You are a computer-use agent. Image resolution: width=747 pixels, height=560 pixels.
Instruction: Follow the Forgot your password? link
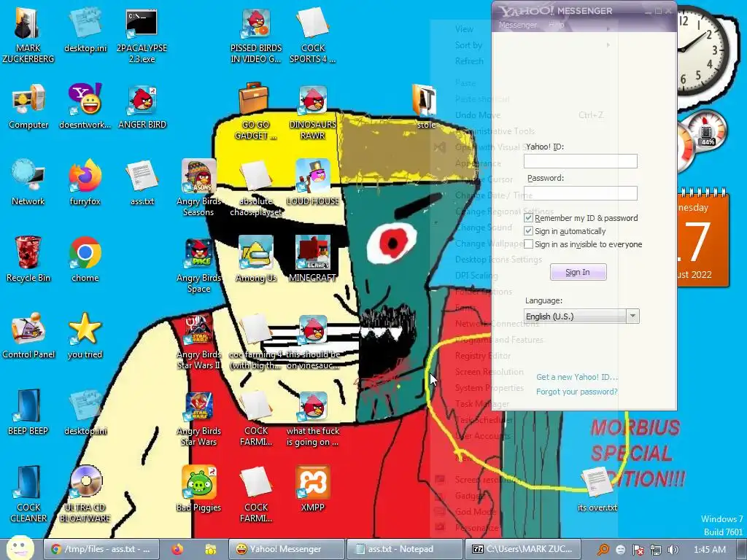click(x=576, y=392)
